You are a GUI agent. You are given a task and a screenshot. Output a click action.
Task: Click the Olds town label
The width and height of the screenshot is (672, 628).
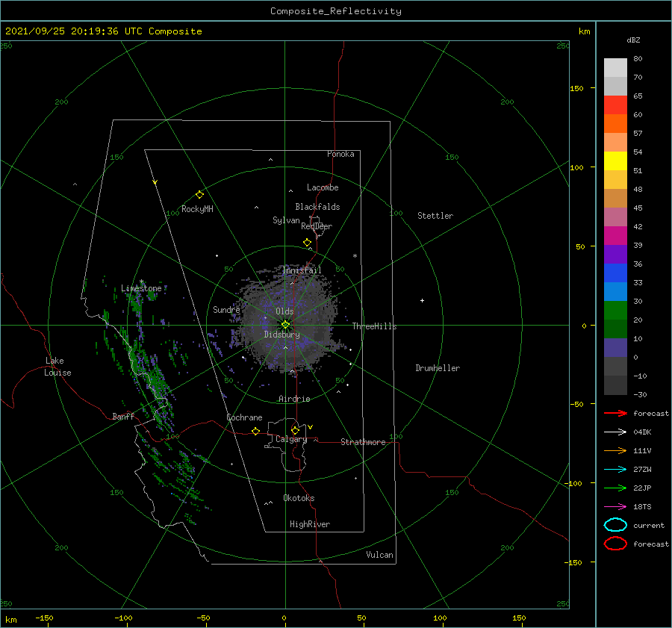click(x=284, y=311)
